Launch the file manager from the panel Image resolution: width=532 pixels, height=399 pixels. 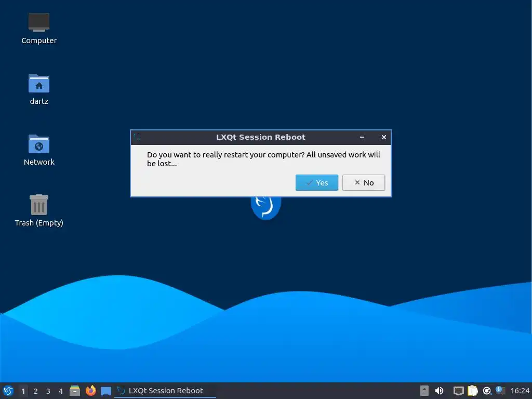[75, 391]
